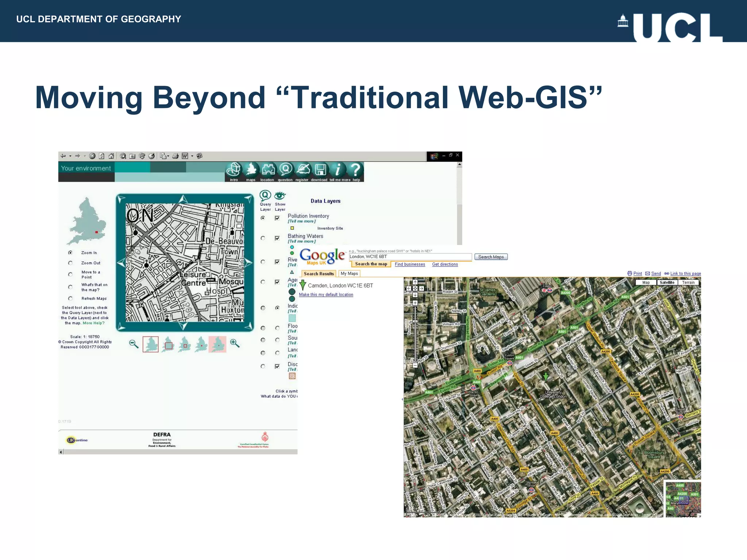
Task: Select Pollution Inventory query layer radio
Action: pos(263,218)
